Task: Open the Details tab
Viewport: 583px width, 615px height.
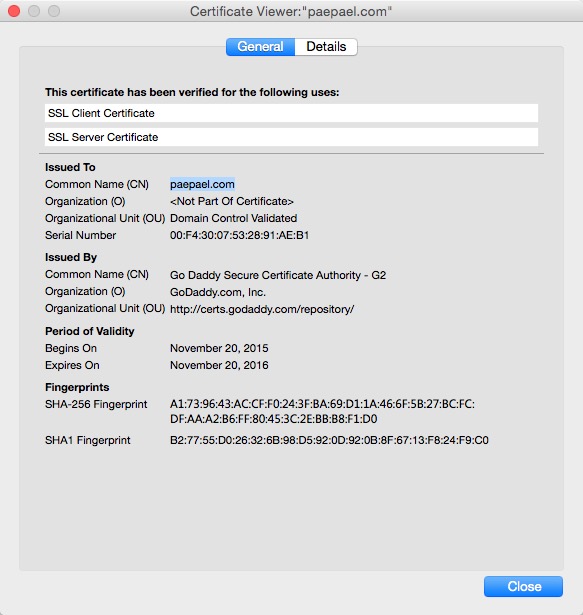Action: pos(326,47)
